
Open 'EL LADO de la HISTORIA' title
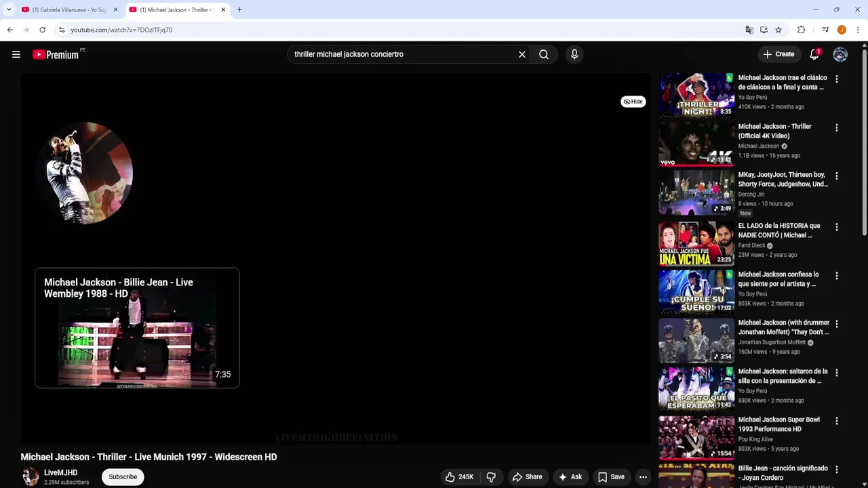[x=778, y=230]
